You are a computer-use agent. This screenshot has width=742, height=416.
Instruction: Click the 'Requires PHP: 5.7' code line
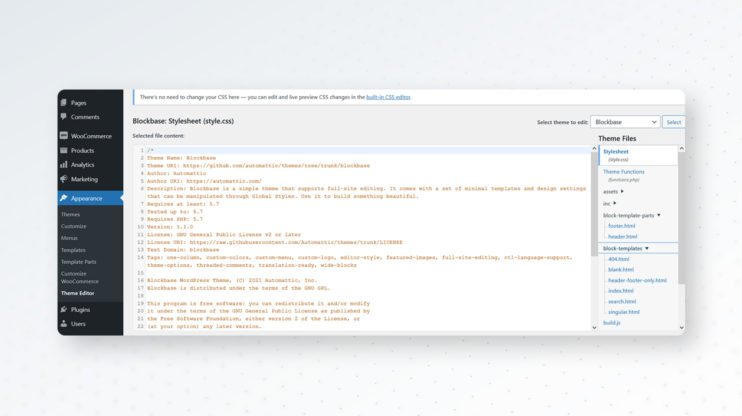tap(175, 219)
